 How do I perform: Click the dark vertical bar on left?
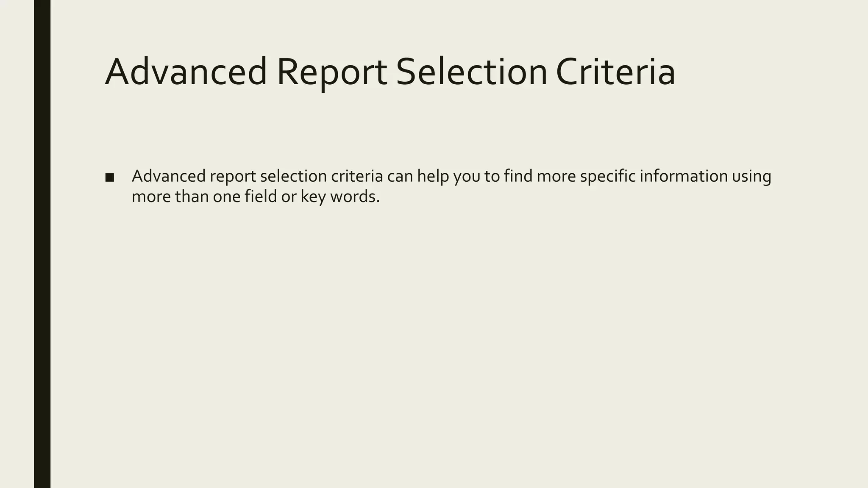coord(42,244)
